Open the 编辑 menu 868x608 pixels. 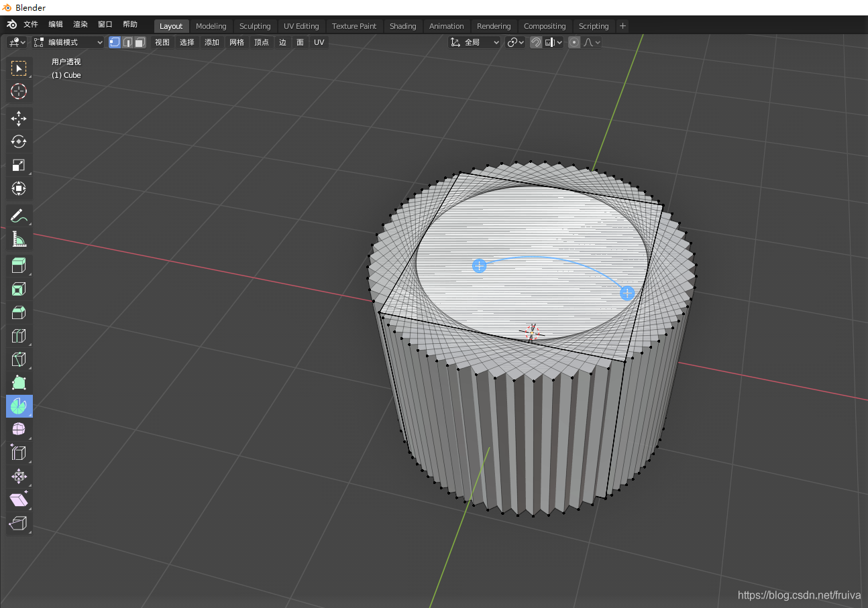pos(56,24)
